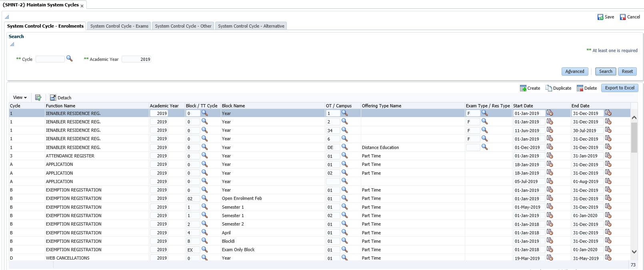
Task: Detach the table using Detach icon
Action: (x=53, y=98)
